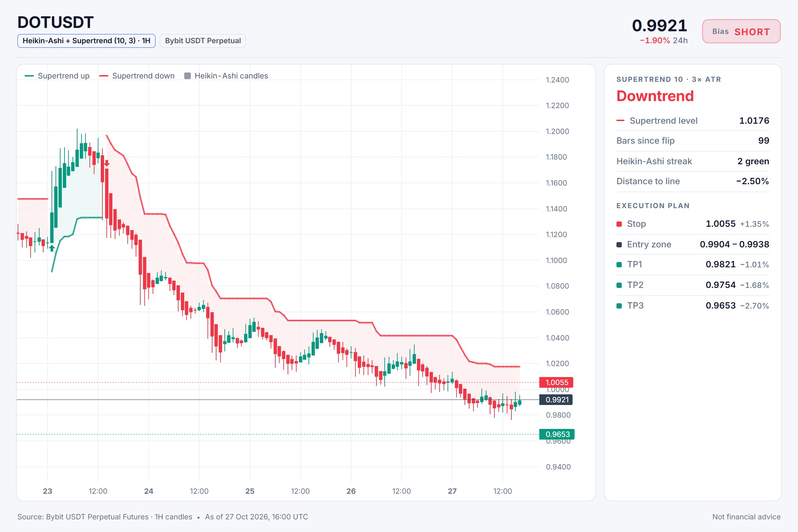Image resolution: width=798 pixels, height=532 pixels.
Task: Click the green TP1 square marker
Action: (619, 265)
